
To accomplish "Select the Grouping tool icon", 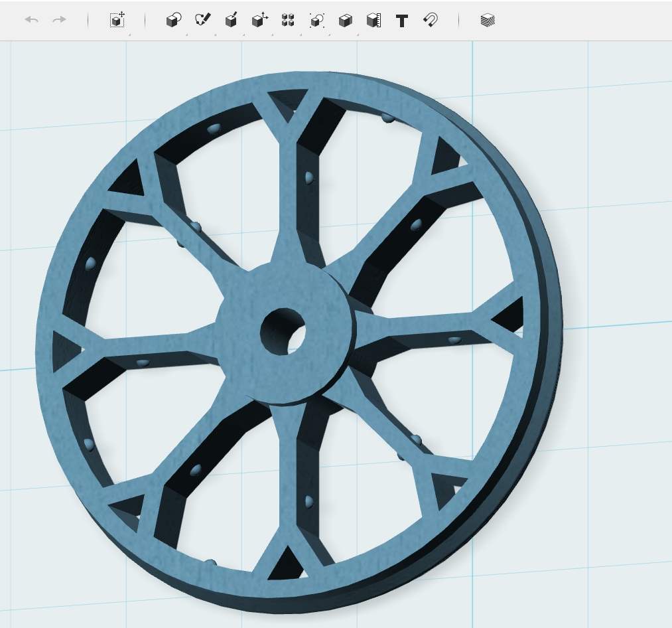I will pyautogui.click(x=316, y=20).
